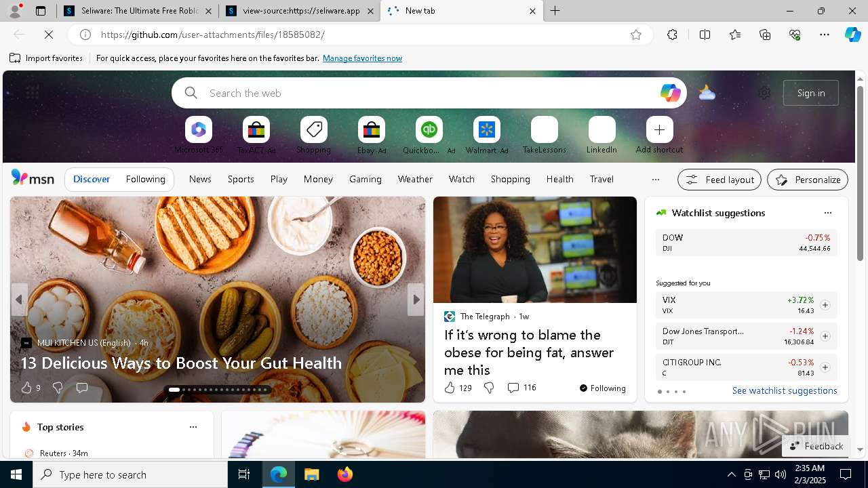
Task: Add VIX to watchlist
Action: coord(825,305)
